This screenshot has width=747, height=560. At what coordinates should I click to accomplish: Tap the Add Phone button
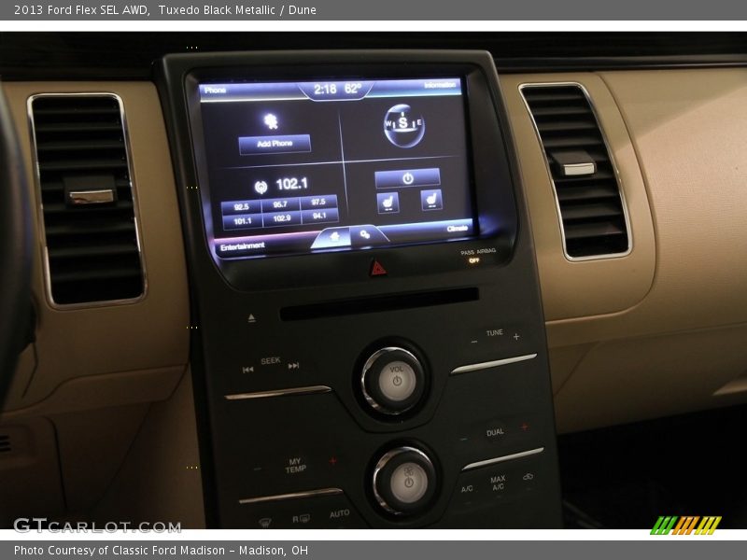[x=275, y=144]
